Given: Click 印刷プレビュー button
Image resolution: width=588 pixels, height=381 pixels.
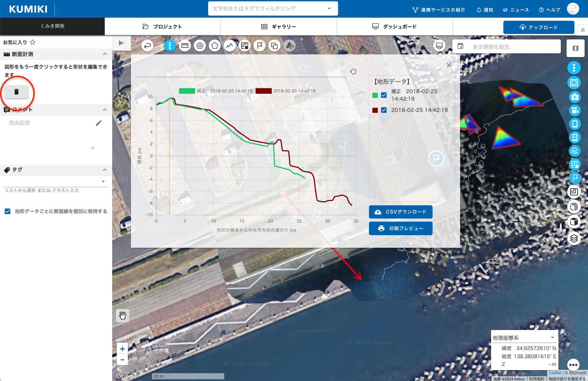Looking at the screenshot, I should coord(401,228).
